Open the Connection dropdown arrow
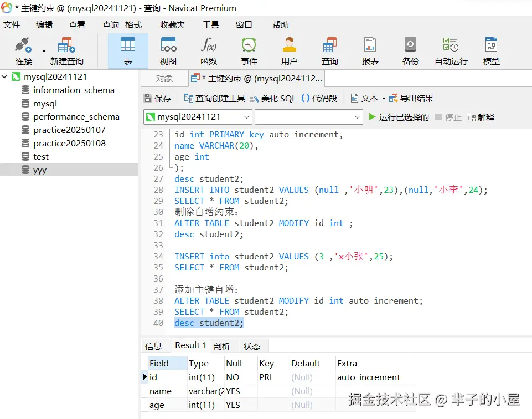 tap(44, 52)
